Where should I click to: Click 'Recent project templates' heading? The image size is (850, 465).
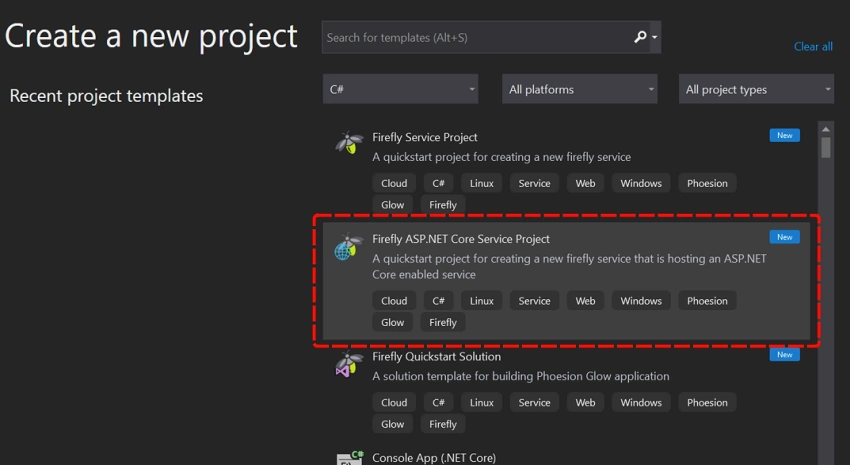pyautogui.click(x=106, y=96)
